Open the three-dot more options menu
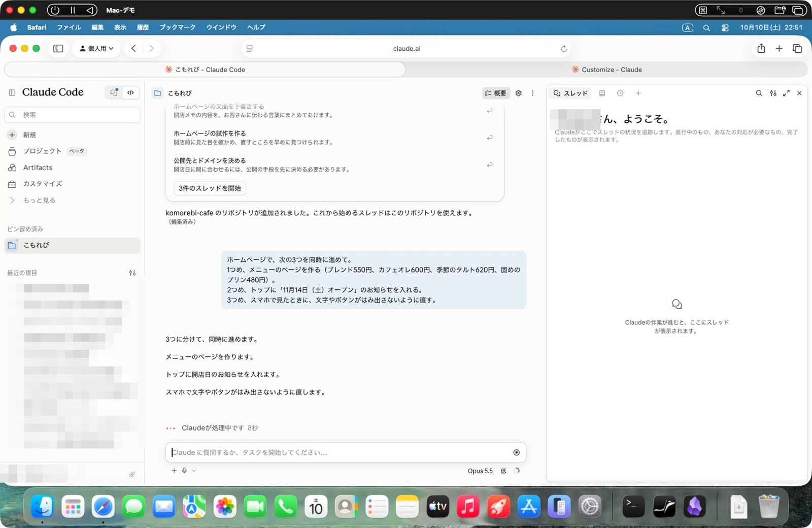This screenshot has height=528, width=812. (x=532, y=93)
